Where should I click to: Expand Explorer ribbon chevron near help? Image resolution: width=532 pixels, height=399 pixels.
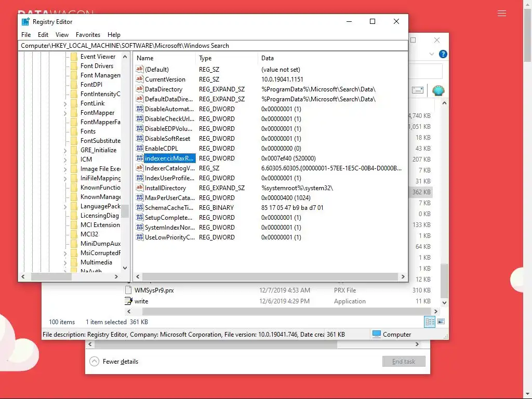coord(432,54)
